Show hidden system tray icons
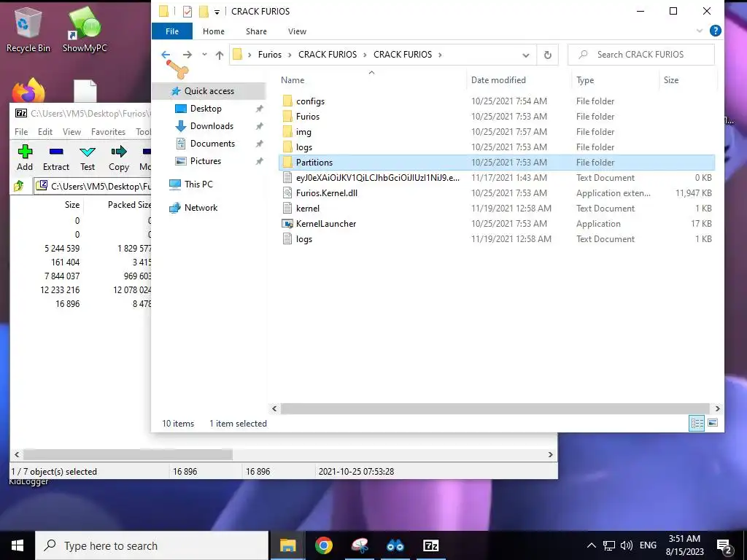 (591, 545)
